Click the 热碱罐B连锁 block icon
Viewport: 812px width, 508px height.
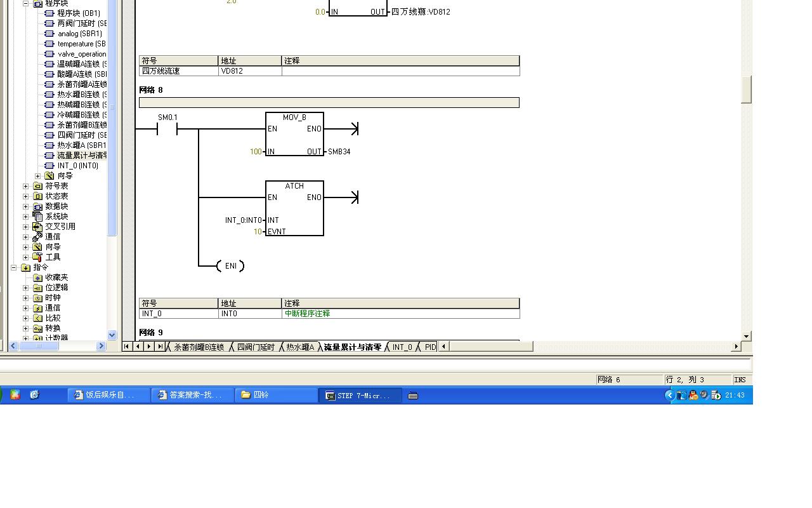click(x=49, y=105)
